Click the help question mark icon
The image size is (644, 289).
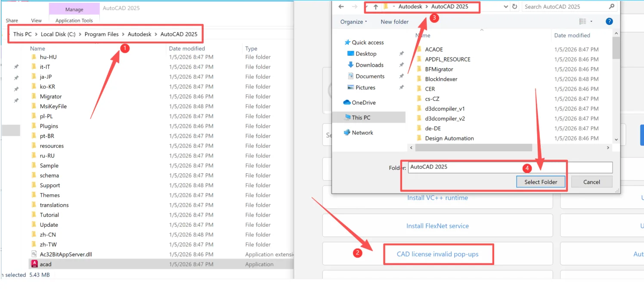coord(609,21)
